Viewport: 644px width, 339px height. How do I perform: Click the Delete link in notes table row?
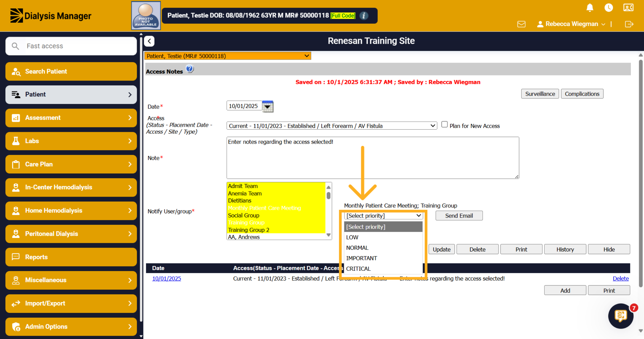[621, 279]
